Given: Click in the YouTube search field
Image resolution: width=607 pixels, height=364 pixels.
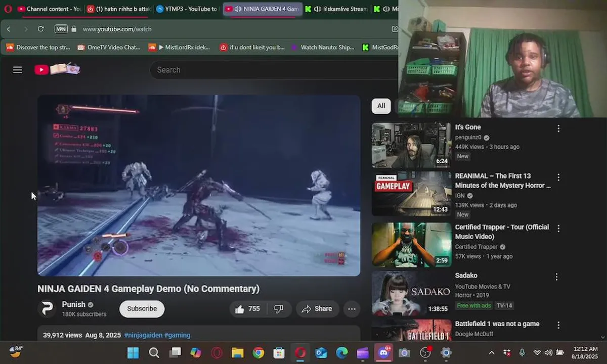Looking at the screenshot, I should 273,70.
